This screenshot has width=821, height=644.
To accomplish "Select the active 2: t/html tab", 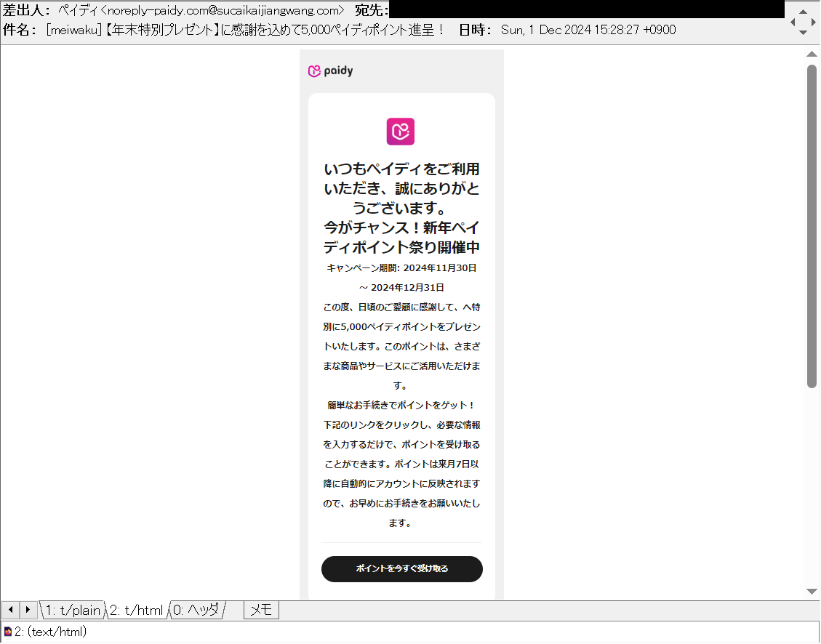I will pyautogui.click(x=135, y=610).
